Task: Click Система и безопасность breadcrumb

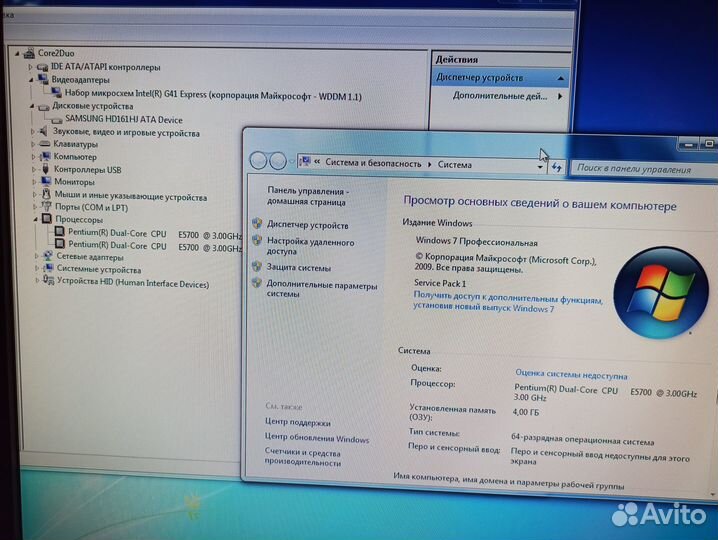Action: point(373,163)
